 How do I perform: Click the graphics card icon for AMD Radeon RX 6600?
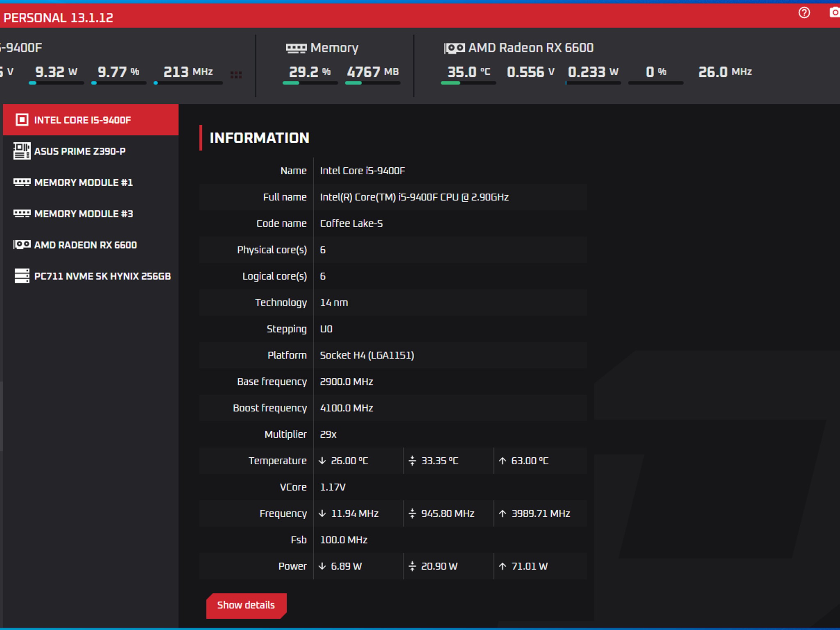tap(22, 244)
